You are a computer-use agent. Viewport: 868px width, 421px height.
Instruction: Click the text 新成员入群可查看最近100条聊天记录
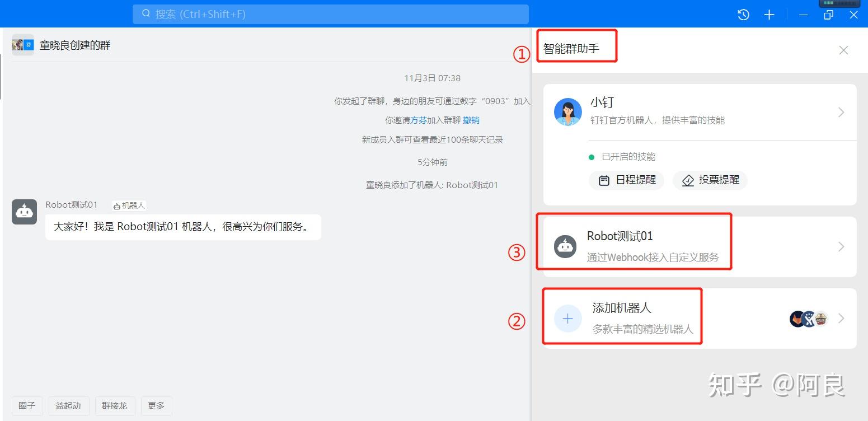click(x=433, y=140)
